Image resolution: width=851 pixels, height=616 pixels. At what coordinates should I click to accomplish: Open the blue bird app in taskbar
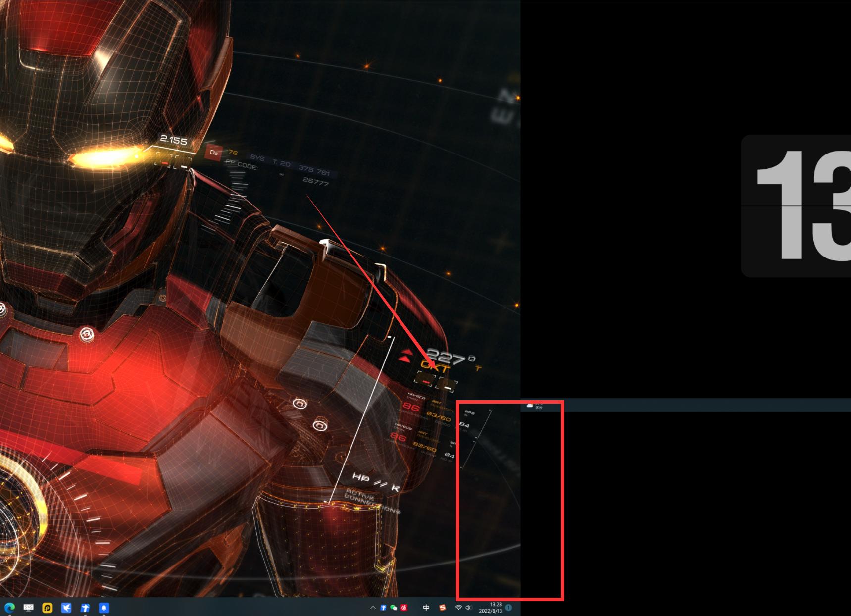coord(66,608)
